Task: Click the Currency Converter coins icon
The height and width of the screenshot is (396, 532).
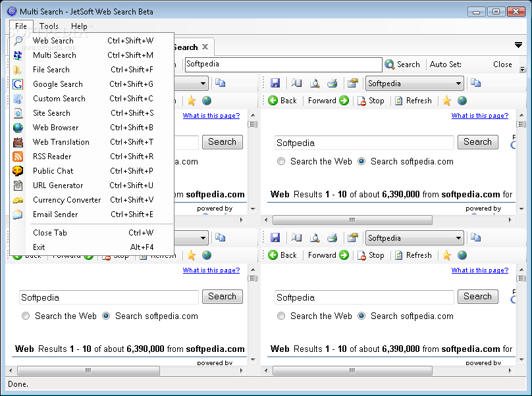Action: click(x=18, y=200)
